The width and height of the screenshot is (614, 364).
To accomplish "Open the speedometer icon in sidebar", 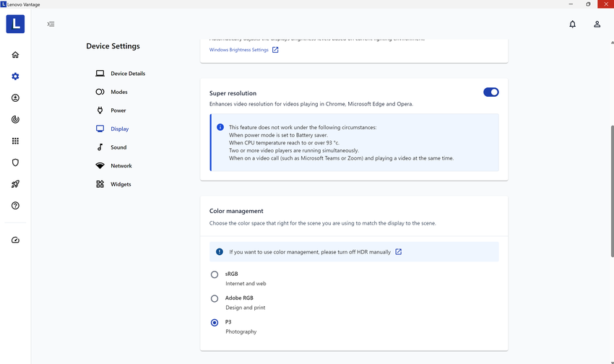I will [15, 240].
